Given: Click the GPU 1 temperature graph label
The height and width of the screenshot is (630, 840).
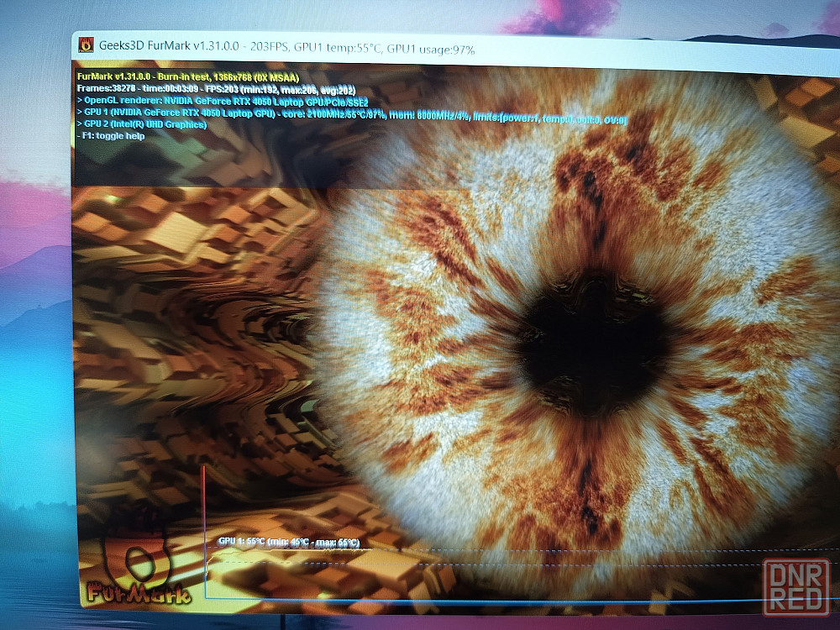Looking at the screenshot, I should pyautogui.click(x=288, y=543).
